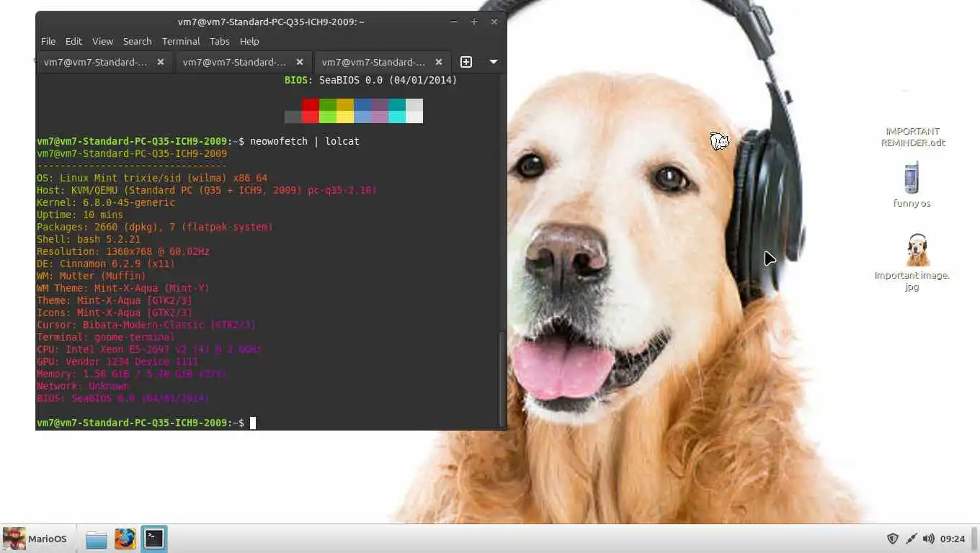The height and width of the screenshot is (553, 980).
Task: Click the 'WM: Mutter (Muffin)' line
Action: point(92,276)
